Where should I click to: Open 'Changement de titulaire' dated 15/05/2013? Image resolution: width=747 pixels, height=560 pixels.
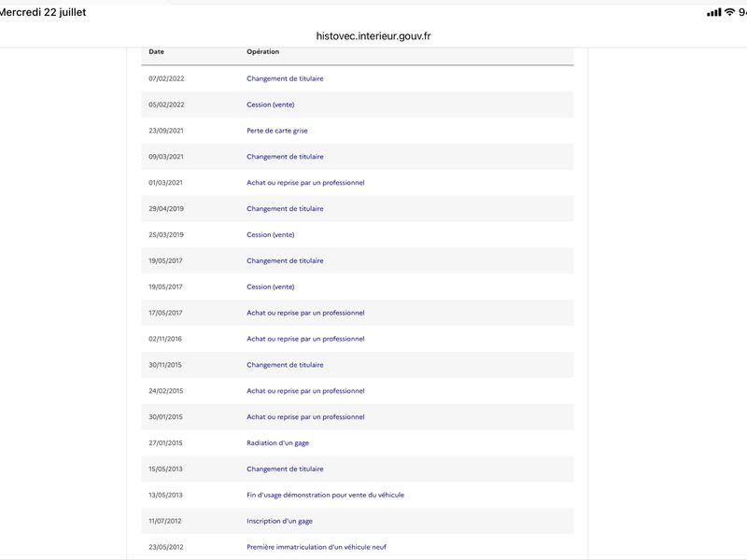click(x=285, y=469)
